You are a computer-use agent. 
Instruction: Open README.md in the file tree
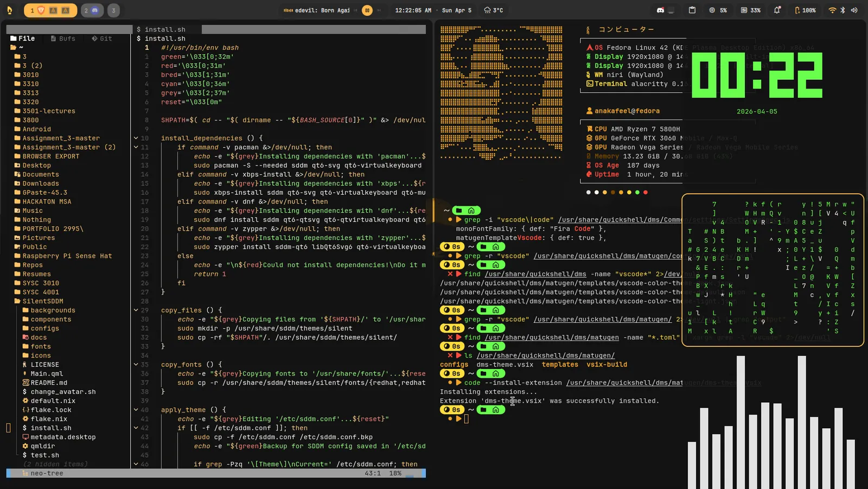[45, 383]
